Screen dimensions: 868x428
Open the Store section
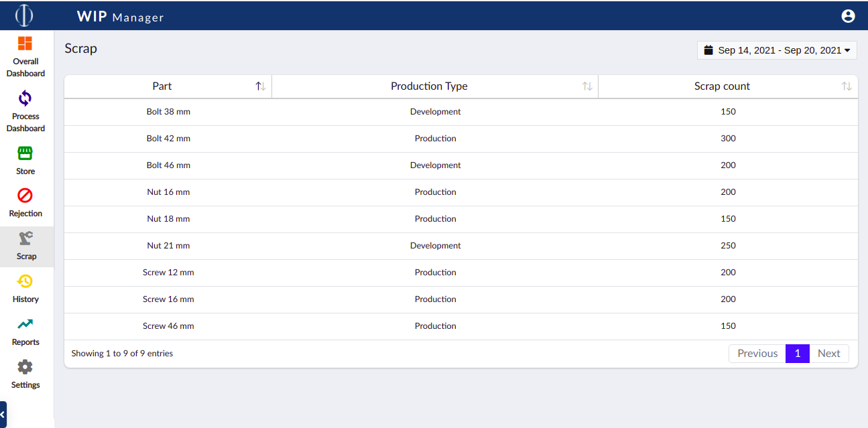[x=25, y=161]
